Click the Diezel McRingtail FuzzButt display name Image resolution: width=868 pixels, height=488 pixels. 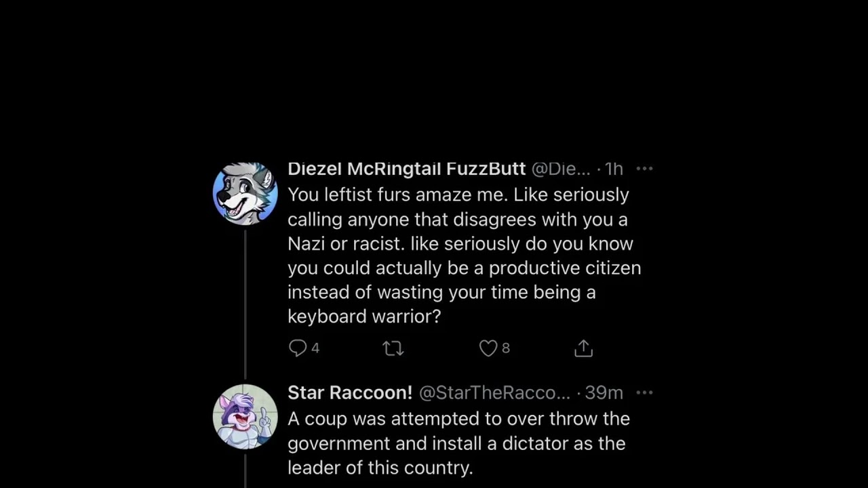pyautogui.click(x=406, y=169)
